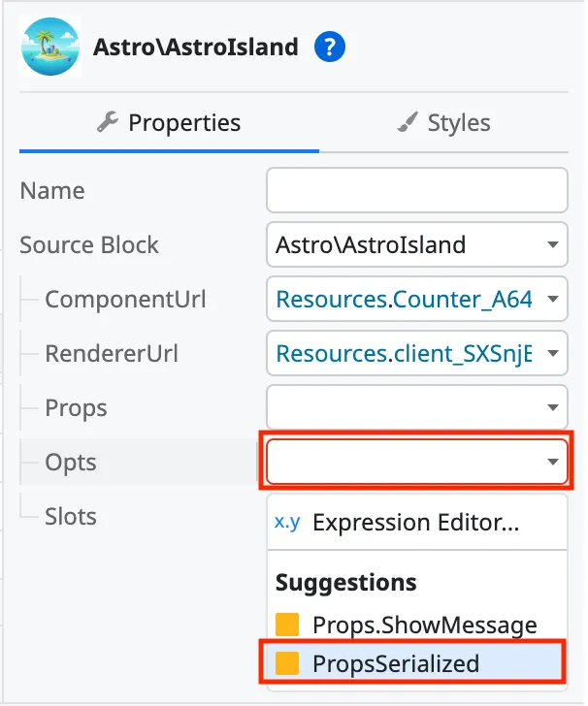
Task: Choose the PropsSerialized suggestion
Action: pos(396,663)
